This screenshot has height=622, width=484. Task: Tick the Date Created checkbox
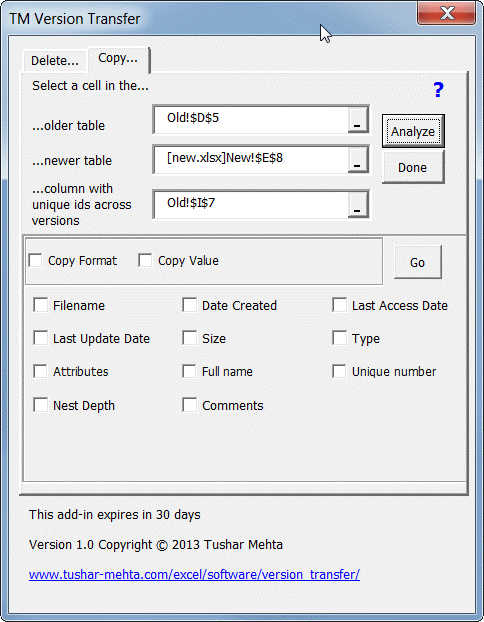tap(190, 305)
